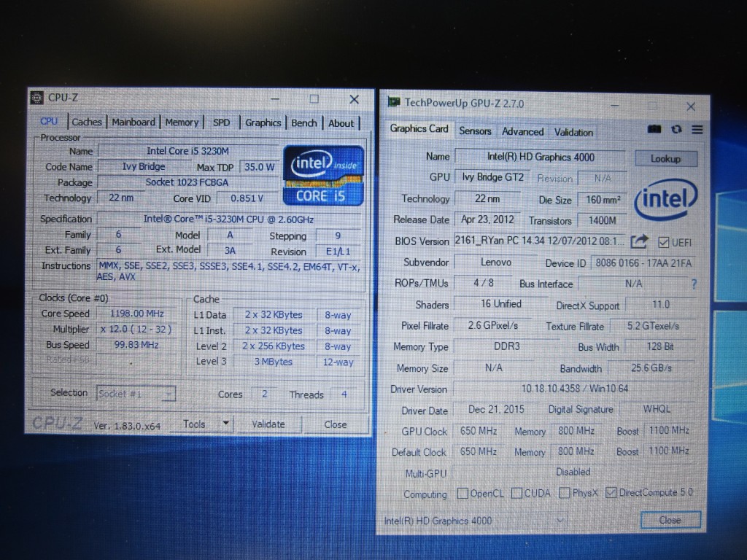Click the GPU-Z refresh icon
This screenshot has height=560, width=747.
[676, 129]
